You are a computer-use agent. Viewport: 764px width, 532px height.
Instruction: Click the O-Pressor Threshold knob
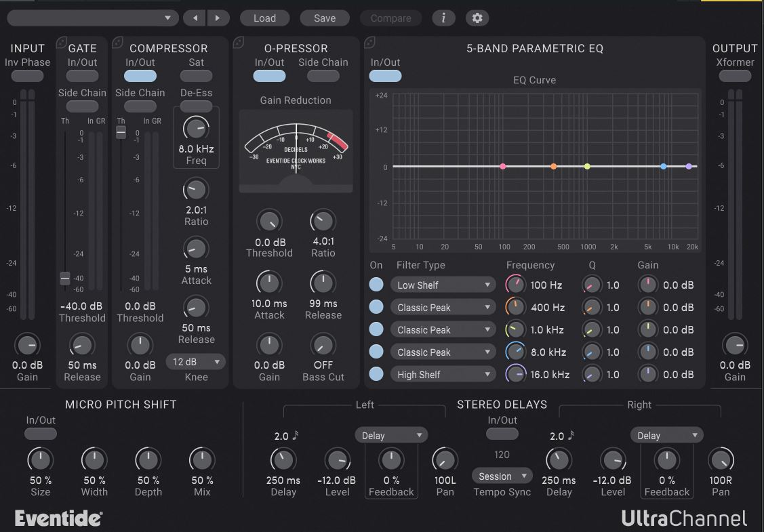tap(269, 222)
